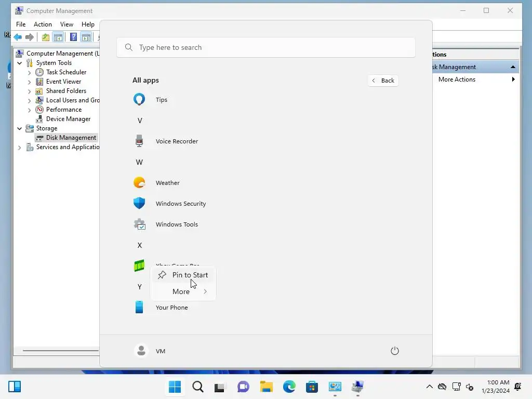The height and width of the screenshot is (399, 532).
Task: Collapse the System Tools tree node
Action: pyautogui.click(x=19, y=63)
